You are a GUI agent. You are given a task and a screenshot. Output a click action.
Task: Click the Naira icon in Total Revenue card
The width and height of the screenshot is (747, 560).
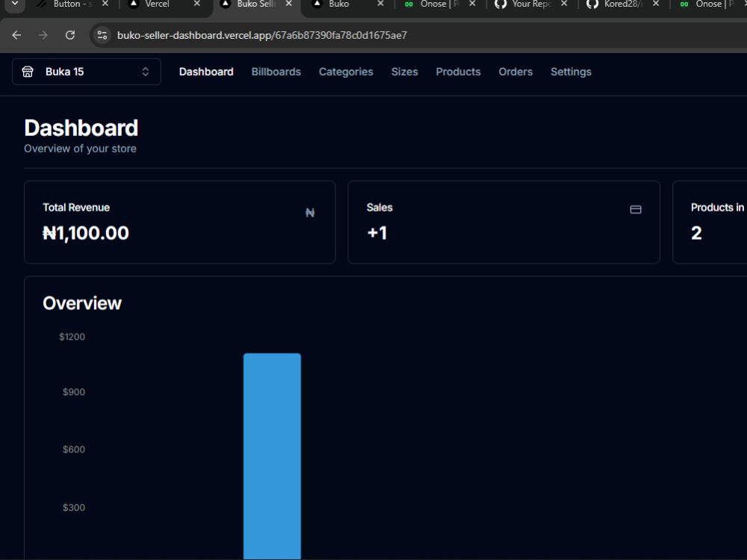pos(310,212)
